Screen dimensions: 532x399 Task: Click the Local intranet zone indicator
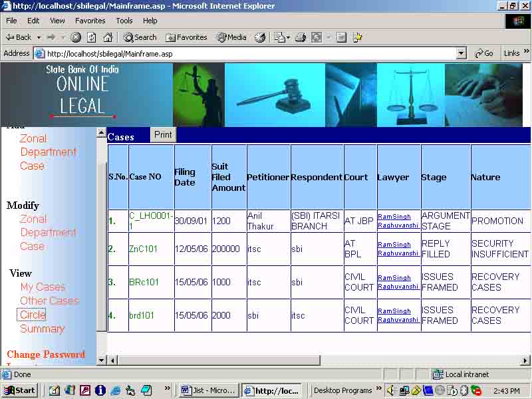pos(462,374)
